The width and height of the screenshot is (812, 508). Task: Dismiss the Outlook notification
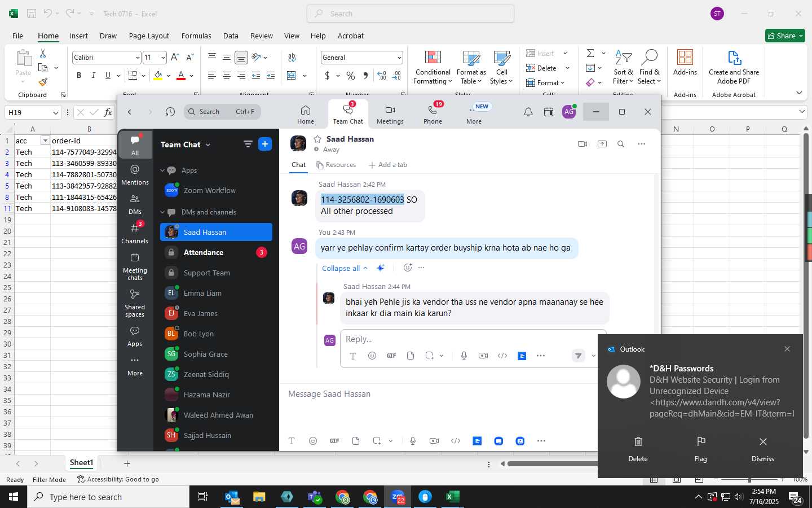tap(763, 449)
